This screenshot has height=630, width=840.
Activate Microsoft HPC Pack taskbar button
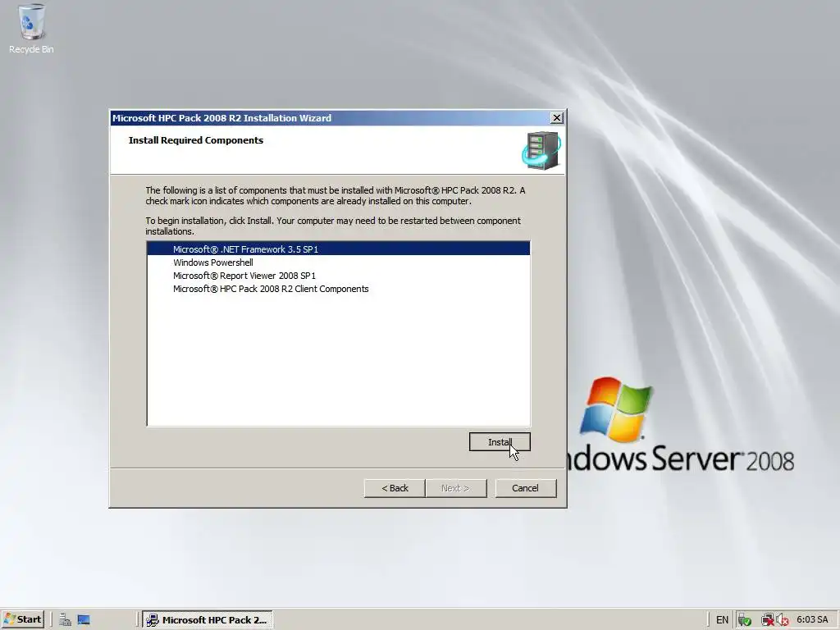click(x=208, y=620)
